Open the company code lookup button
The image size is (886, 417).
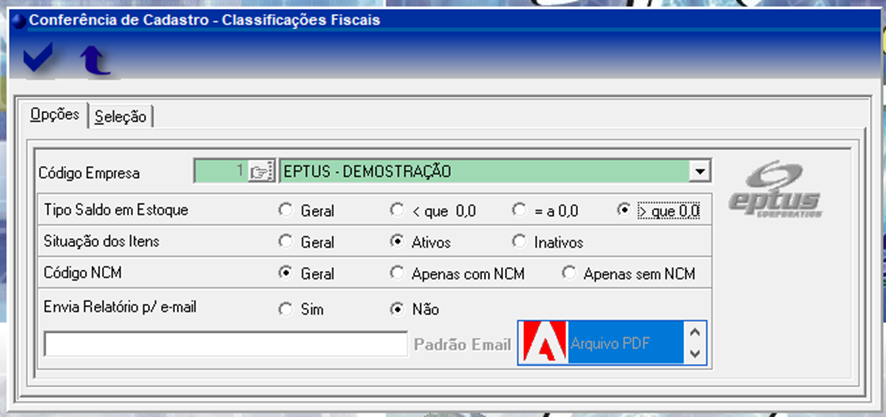[260, 171]
